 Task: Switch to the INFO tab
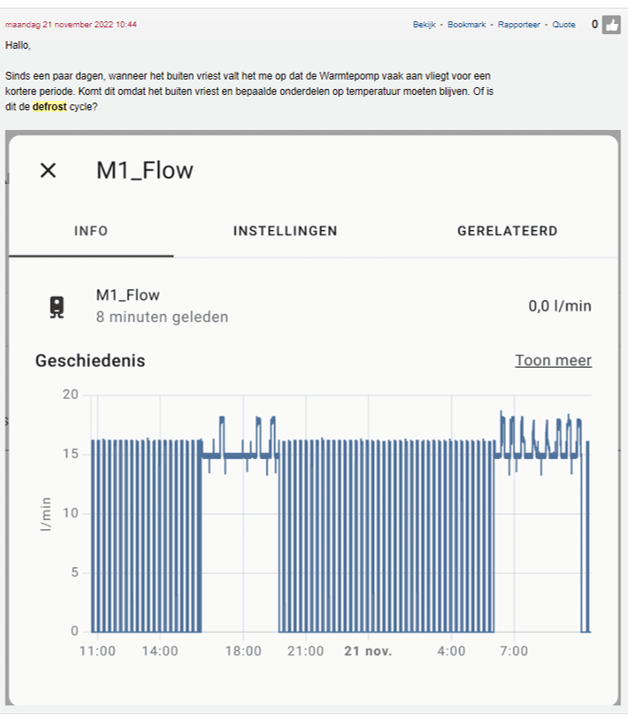point(91,231)
